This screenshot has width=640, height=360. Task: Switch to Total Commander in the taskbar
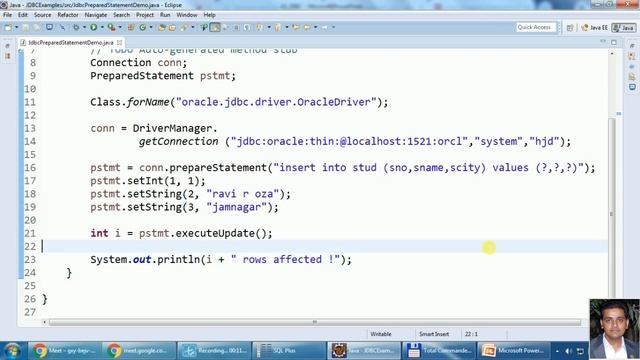[x=439, y=351]
